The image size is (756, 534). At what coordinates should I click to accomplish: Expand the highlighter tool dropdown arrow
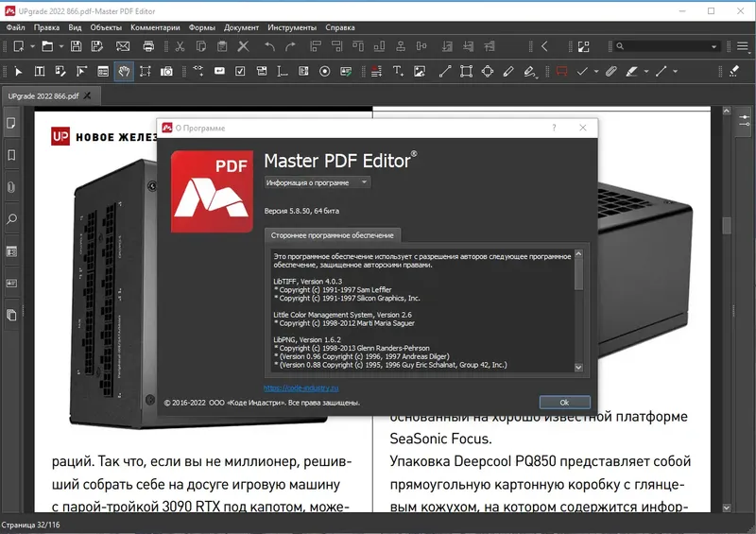tap(646, 72)
